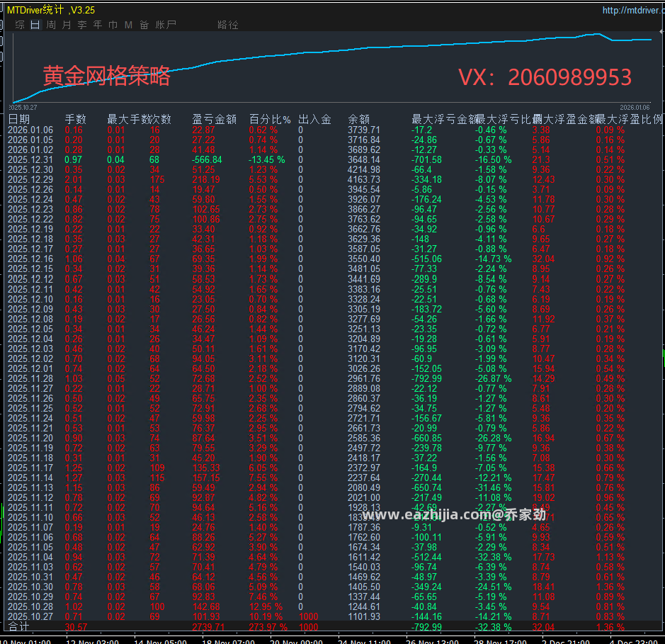Click floating loss ratio -24.51 %
665x644 pixels.
(493, 587)
